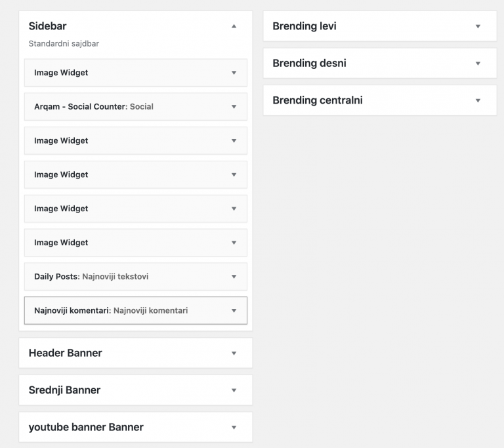Expand the Brending centralni area arrow
The height and width of the screenshot is (448, 504).
(x=478, y=100)
